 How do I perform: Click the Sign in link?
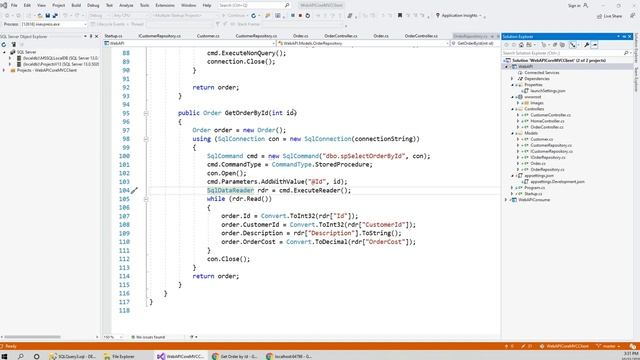click(x=574, y=5)
